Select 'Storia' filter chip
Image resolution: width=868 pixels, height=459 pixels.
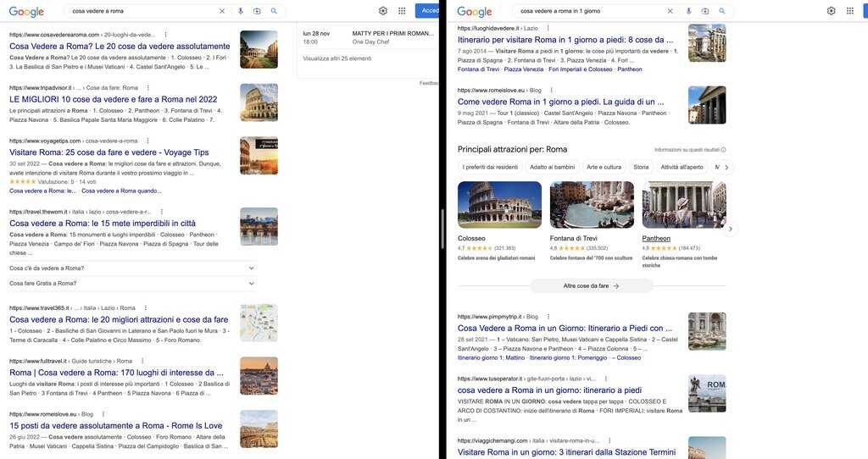point(641,167)
